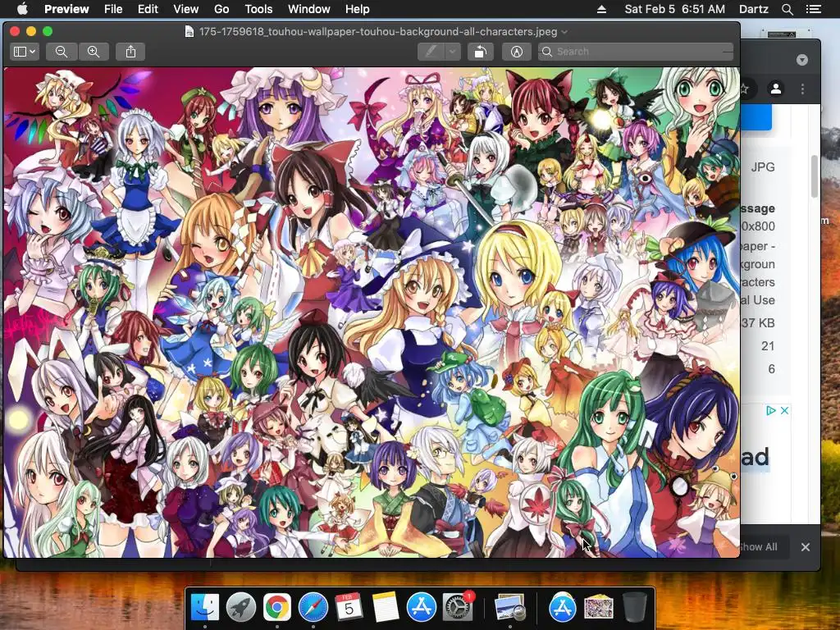840x630 pixels.
Task: Click the magnifier icon in search field
Action: pyautogui.click(x=547, y=52)
